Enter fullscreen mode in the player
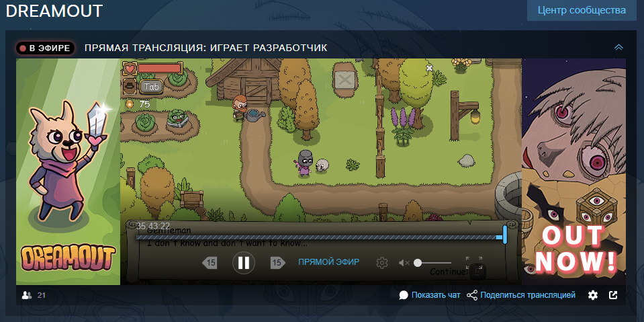644x322 pixels. click(x=474, y=264)
